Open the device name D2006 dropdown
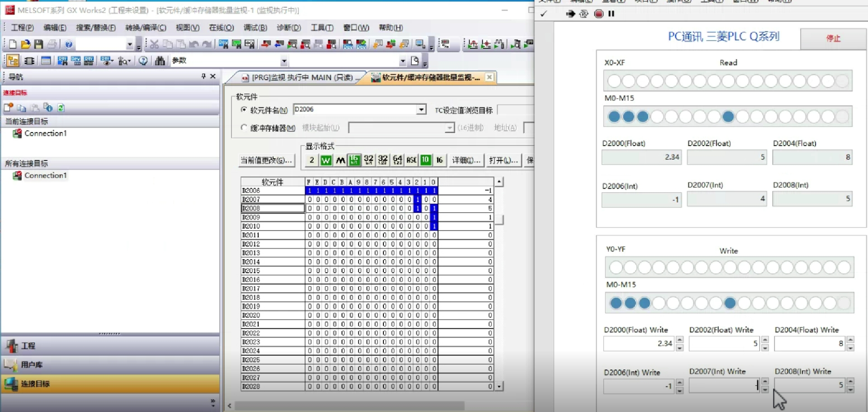 click(421, 109)
